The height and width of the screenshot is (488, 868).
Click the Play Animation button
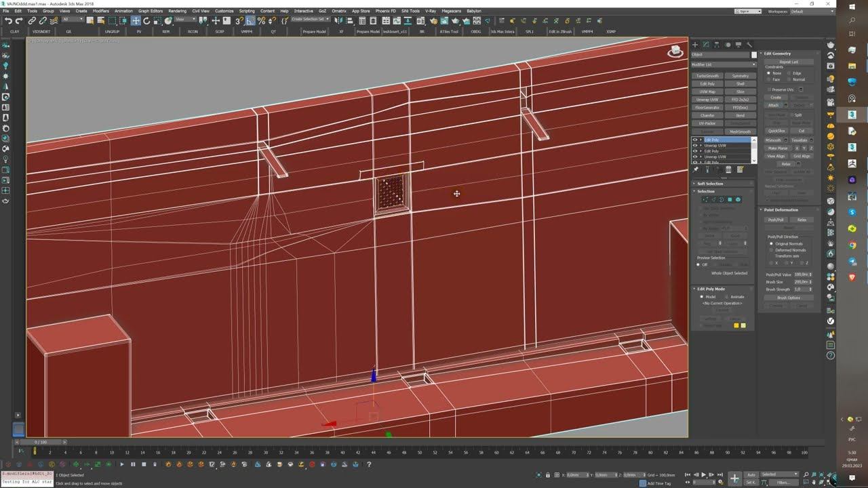(703, 474)
